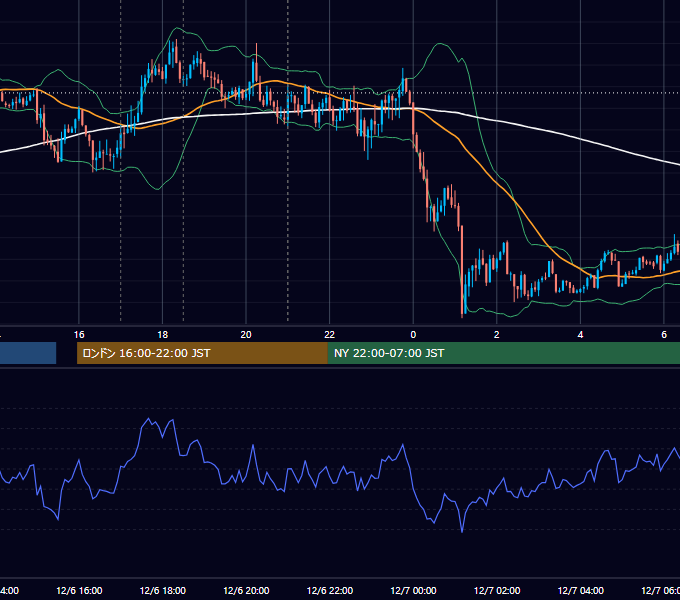
Task: Click the hour label 6 on price chart axis
Action: 664,335
